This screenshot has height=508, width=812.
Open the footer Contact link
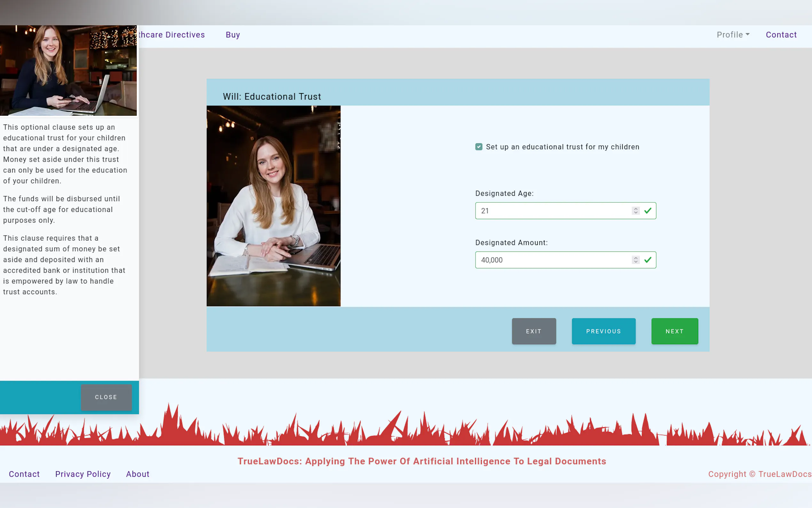[24, 474]
